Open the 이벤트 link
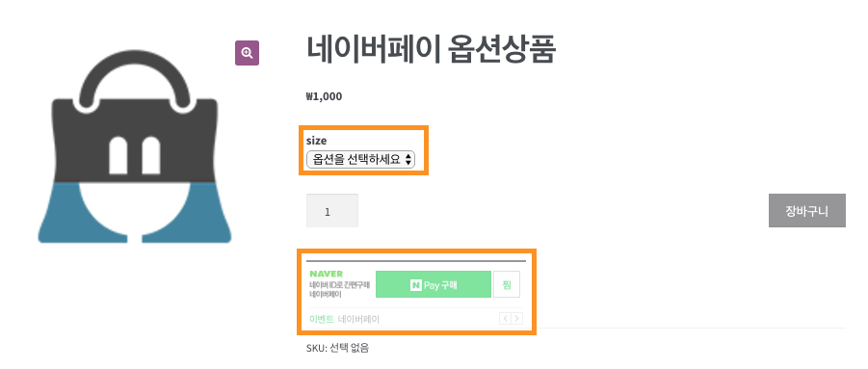This screenshot has height=369, width=868. click(x=322, y=319)
